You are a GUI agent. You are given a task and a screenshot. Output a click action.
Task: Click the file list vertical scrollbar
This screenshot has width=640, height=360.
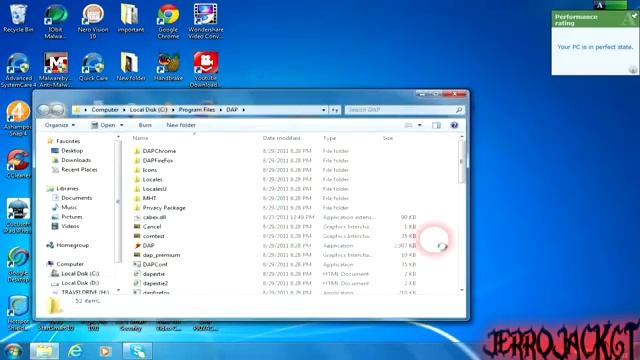pyautogui.click(x=462, y=162)
